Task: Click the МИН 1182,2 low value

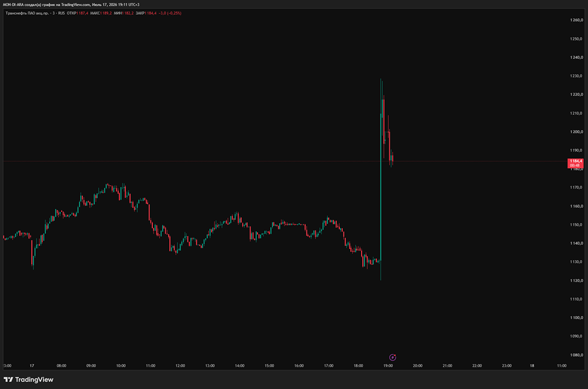Action: 123,13
